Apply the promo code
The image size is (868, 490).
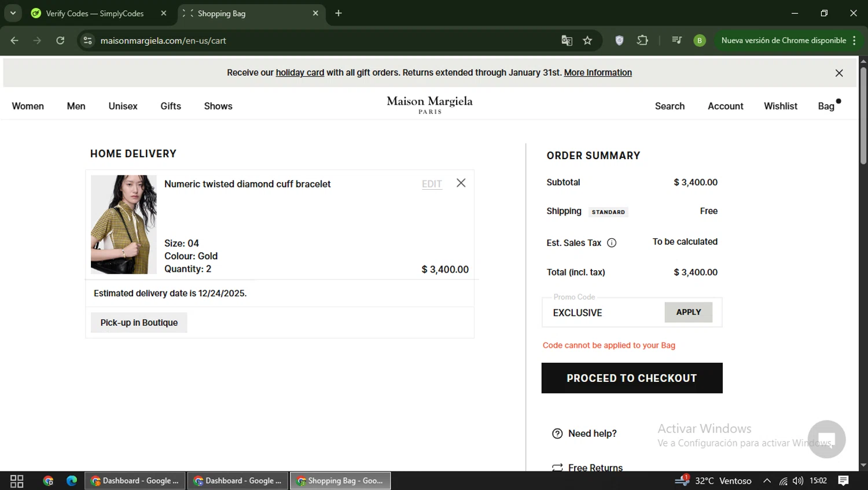(x=689, y=312)
